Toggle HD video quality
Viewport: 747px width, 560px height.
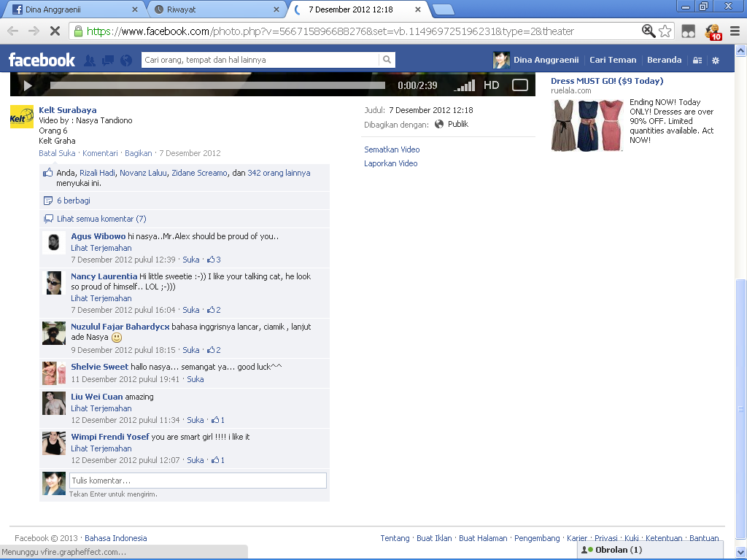point(491,85)
